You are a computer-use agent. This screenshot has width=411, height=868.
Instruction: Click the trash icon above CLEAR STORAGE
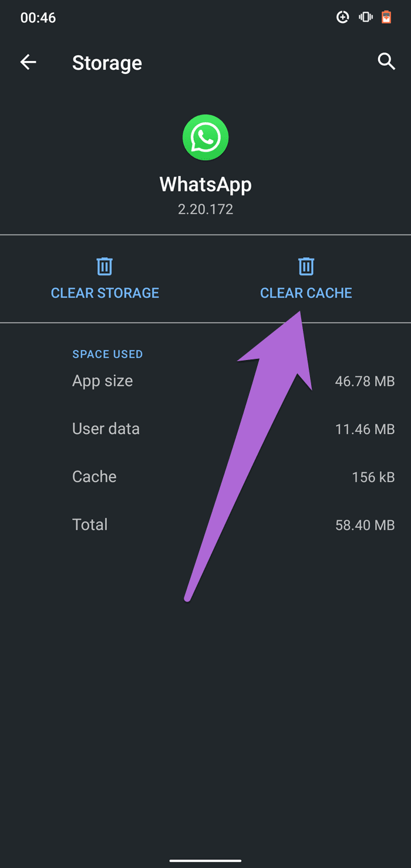(105, 266)
